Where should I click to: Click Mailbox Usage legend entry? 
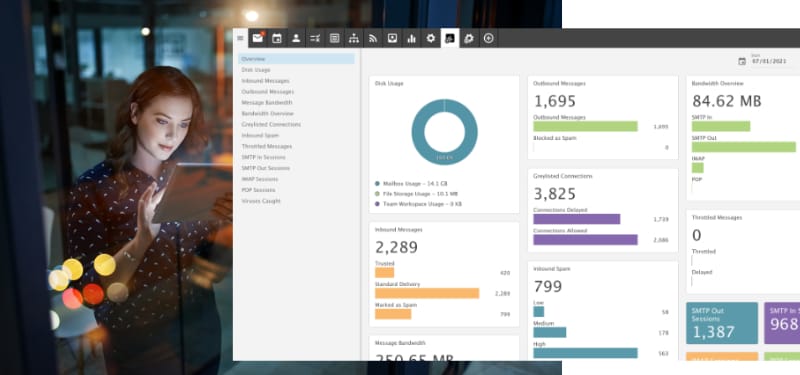(411, 183)
